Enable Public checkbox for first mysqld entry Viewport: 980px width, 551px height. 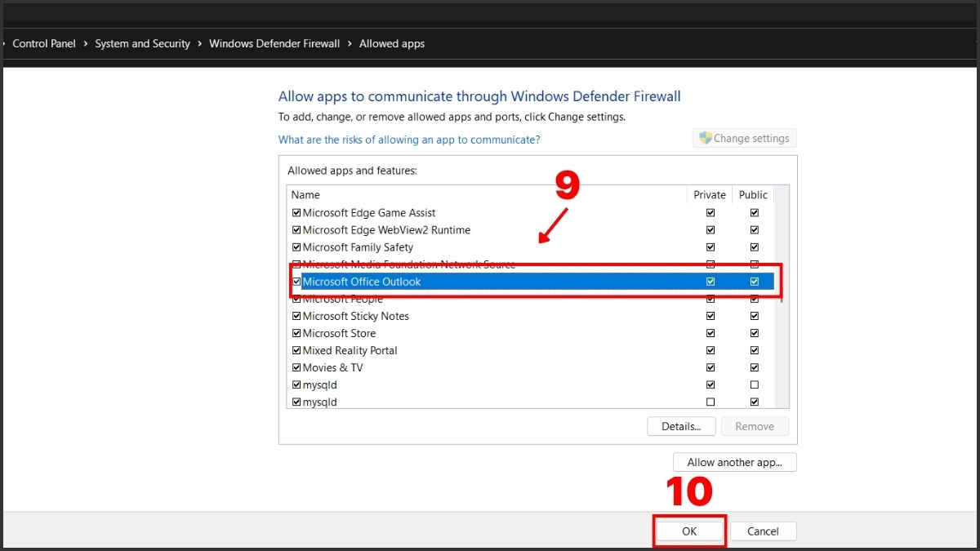(x=755, y=384)
